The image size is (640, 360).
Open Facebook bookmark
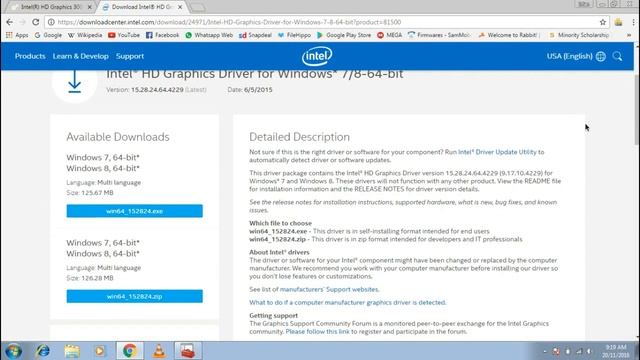click(x=162, y=35)
